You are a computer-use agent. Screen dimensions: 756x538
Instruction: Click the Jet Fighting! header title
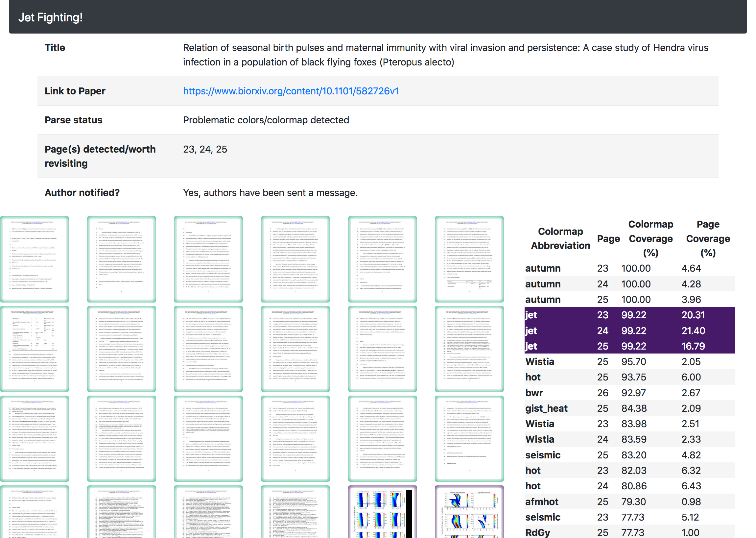(50, 17)
